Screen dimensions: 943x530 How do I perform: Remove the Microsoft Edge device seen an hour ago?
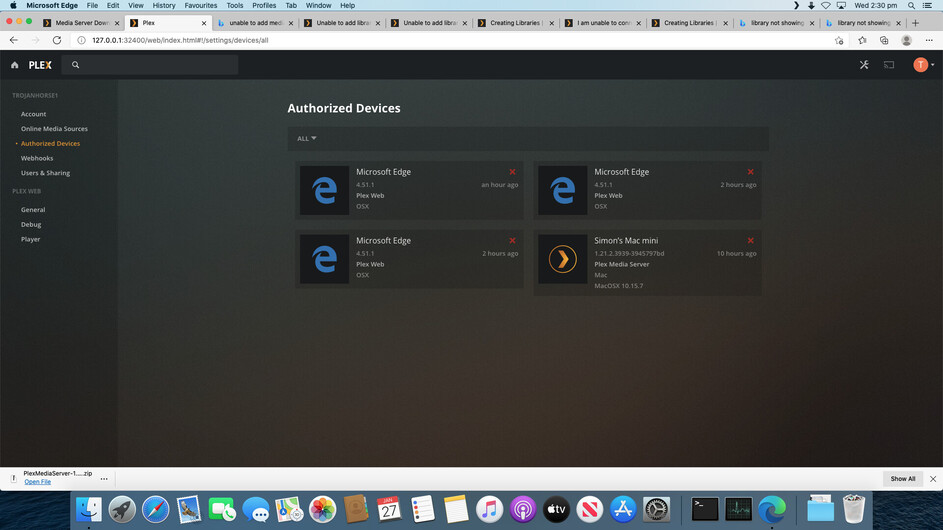coord(512,172)
